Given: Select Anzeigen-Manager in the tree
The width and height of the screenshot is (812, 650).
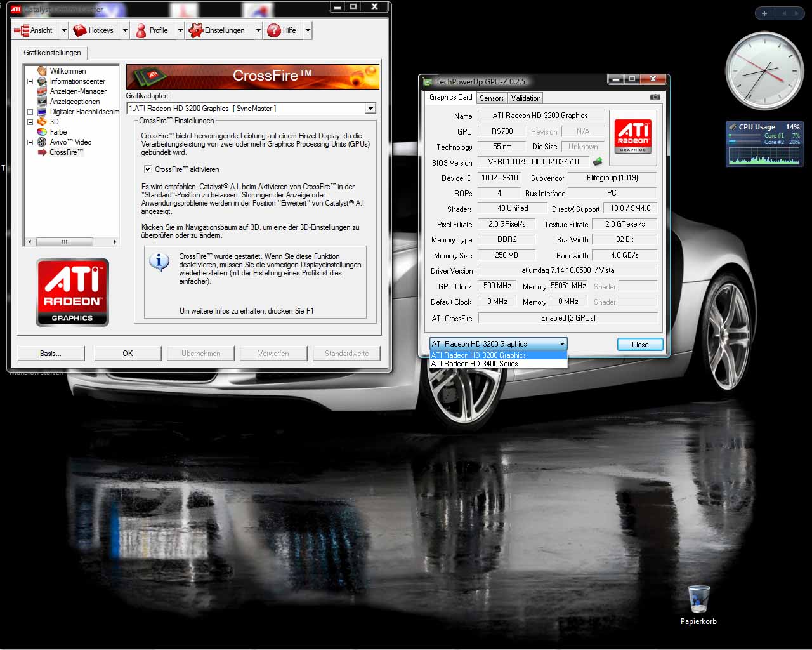Looking at the screenshot, I should pyautogui.click(x=78, y=91).
